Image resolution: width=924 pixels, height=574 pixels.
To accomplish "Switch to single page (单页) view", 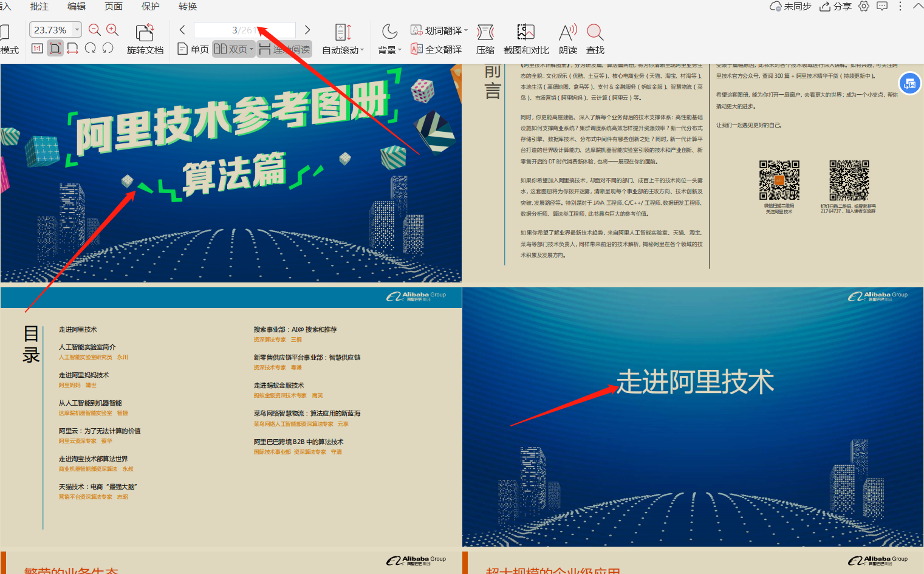I will 193,49.
